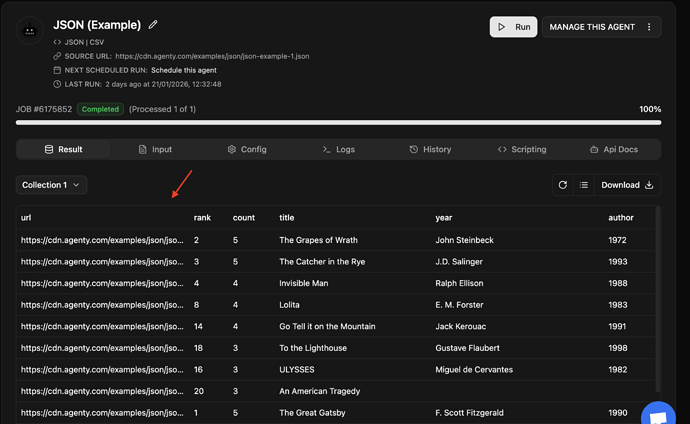Open the chat widget bubble
The width and height of the screenshot is (690, 424).
pyautogui.click(x=659, y=414)
